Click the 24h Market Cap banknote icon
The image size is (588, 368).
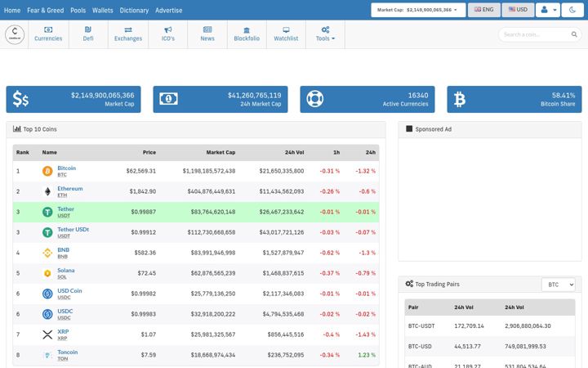168,99
